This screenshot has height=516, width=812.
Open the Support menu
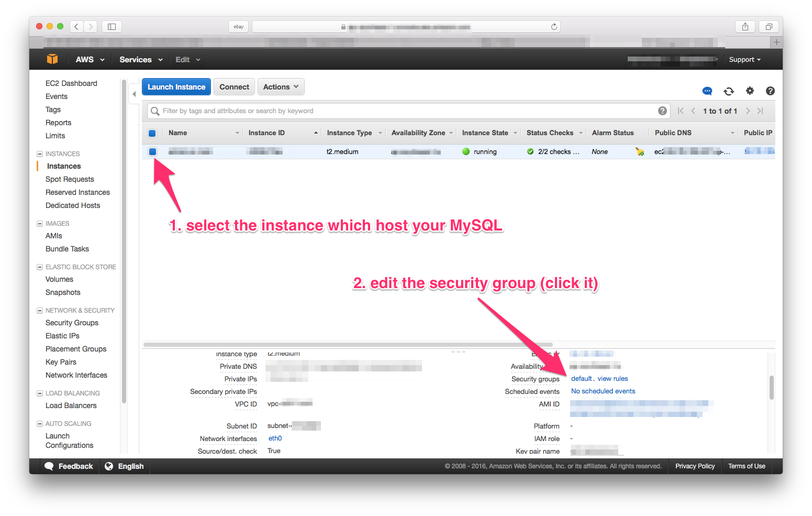(744, 60)
